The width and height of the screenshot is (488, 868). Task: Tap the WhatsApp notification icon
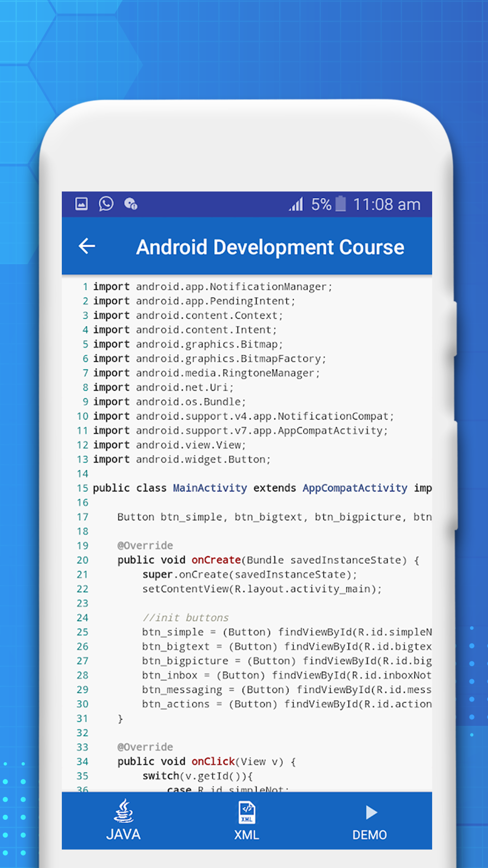point(106,204)
